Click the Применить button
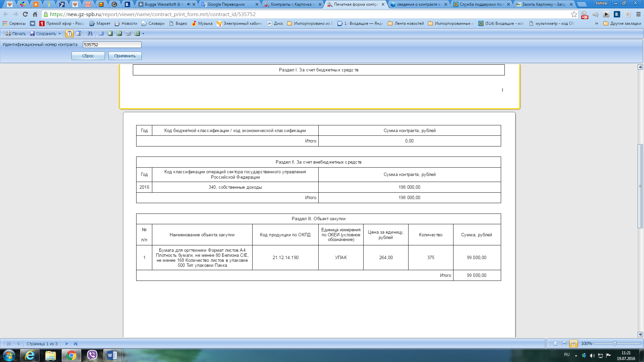This screenshot has height=362, width=644. point(125,56)
